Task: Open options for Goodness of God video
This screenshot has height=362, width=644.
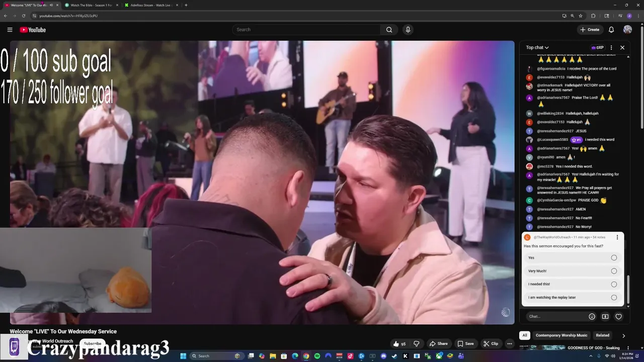Action: (628, 348)
